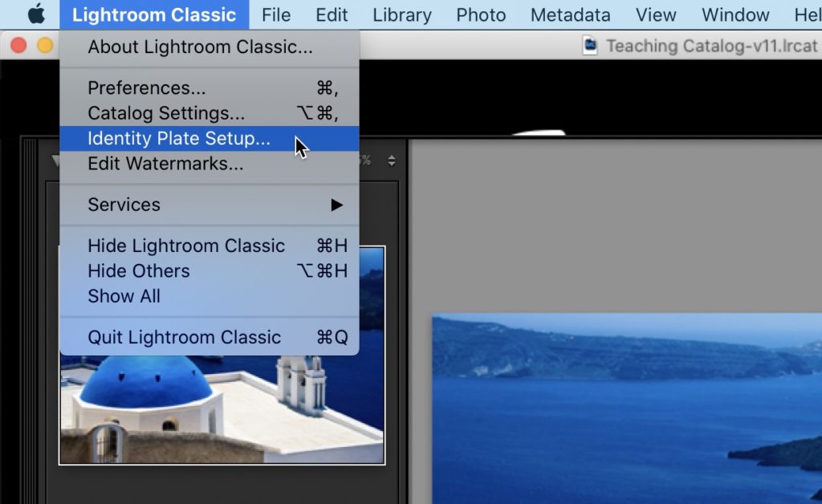Open the Metadata menu
Screen dimensions: 822x504
(x=571, y=14)
